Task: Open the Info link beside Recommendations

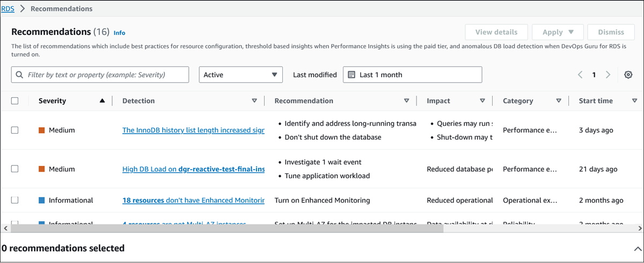Action: pos(119,33)
